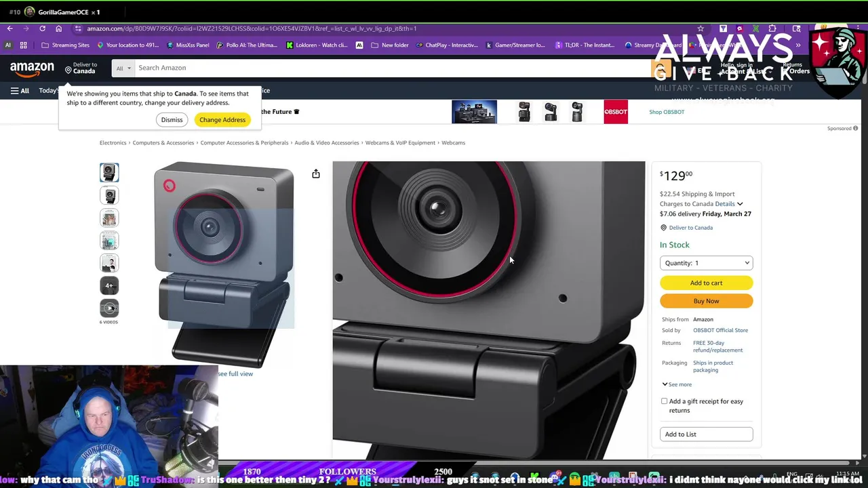Expand shipping charges Details chevron
Image resolution: width=868 pixels, height=488 pixels.
click(x=740, y=204)
